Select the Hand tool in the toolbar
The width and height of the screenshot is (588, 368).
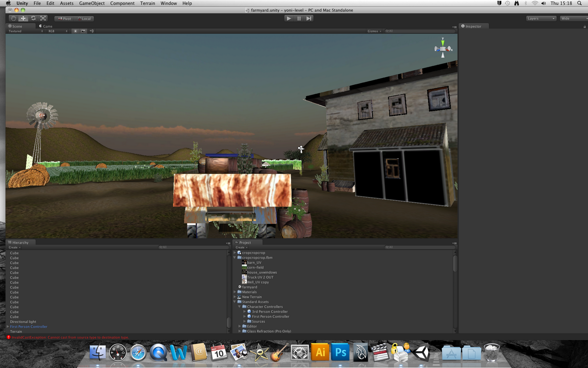point(13,18)
